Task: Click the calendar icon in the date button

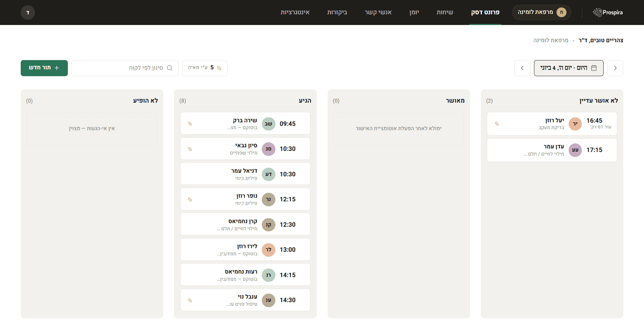Action: click(594, 68)
